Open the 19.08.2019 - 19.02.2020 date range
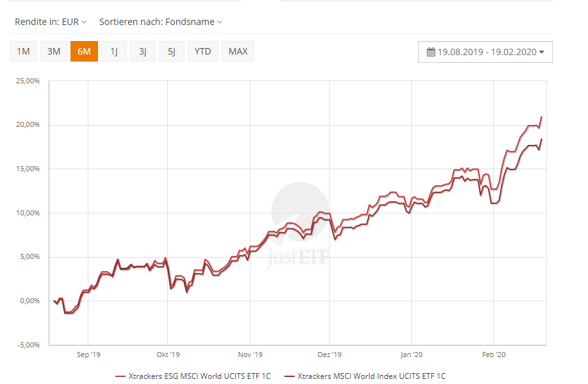This screenshot has width=588, height=384. click(485, 52)
